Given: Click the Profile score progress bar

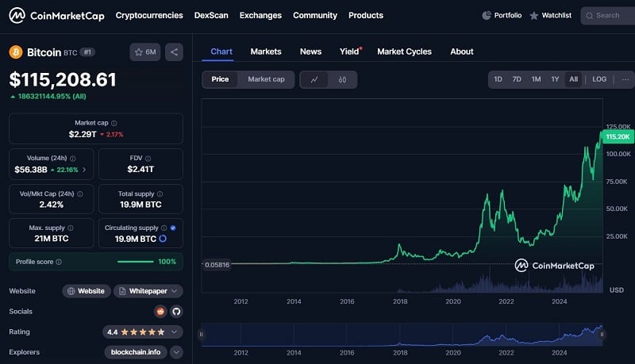Looking at the screenshot, I should (x=135, y=262).
